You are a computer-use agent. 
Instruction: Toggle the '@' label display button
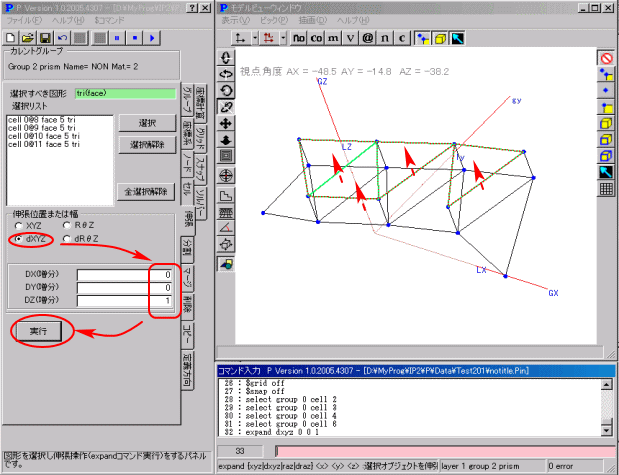(x=368, y=38)
